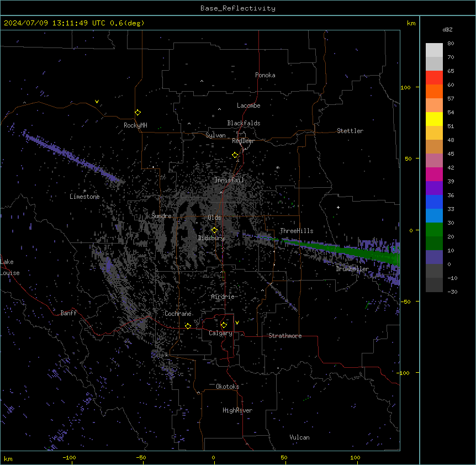Select the Drumheller city label
476x465 pixels.
coord(352,269)
